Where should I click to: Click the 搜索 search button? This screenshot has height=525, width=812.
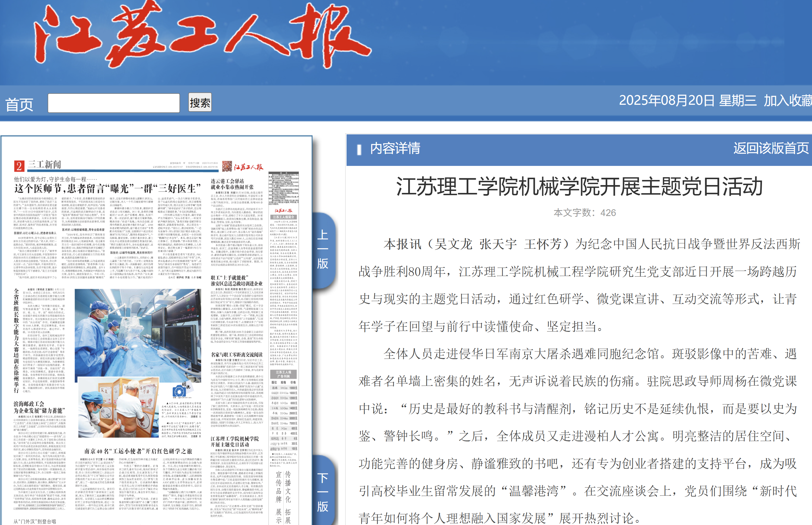(x=200, y=102)
